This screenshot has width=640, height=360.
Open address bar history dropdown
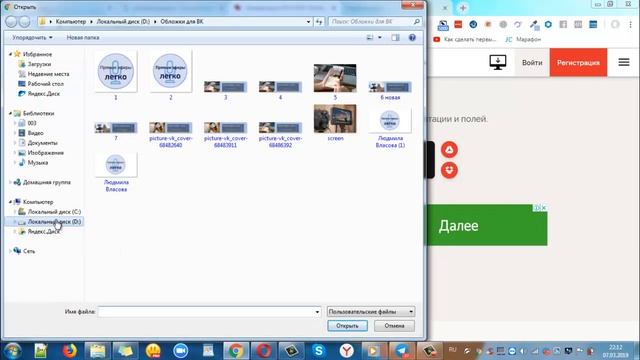(x=309, y=22)
